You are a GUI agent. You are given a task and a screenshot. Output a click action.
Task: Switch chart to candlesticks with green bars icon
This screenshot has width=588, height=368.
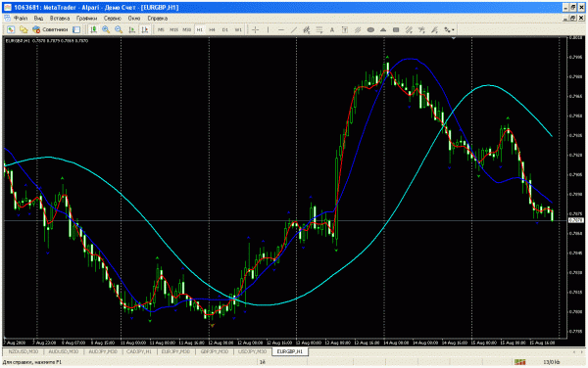pyautogui.click(x=93, y=29)
